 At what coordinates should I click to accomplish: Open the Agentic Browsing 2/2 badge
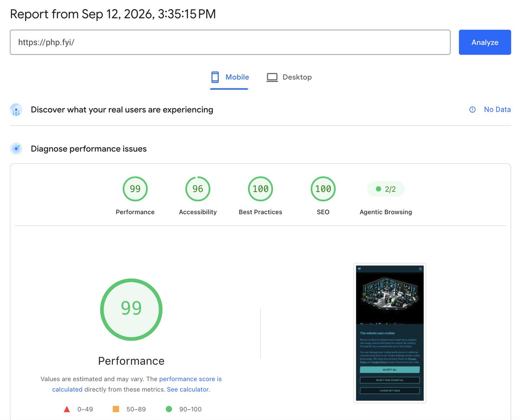tap(386, 189)
